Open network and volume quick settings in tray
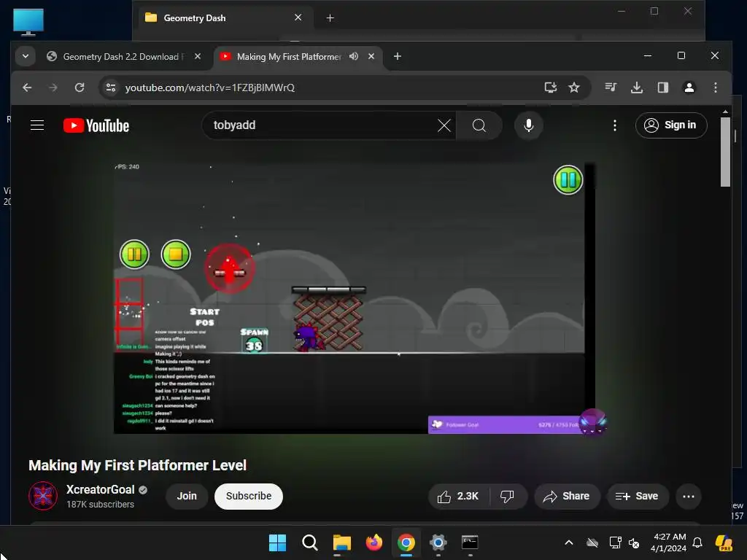This screenshot has height=560, width=747. tap(624, 542)
